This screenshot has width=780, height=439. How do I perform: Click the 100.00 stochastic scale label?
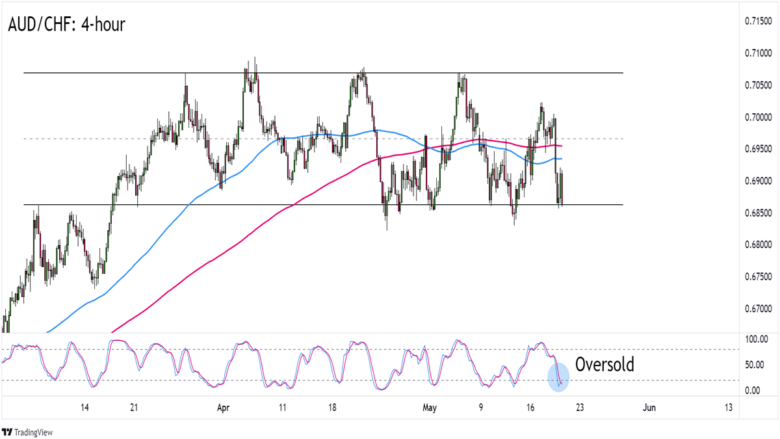click(x=756, y=339)
